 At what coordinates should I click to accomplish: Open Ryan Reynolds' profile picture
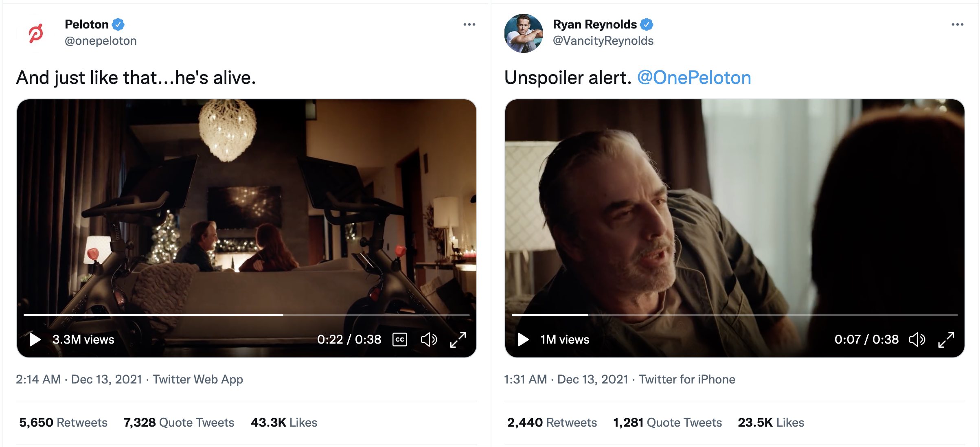(524, 33)
